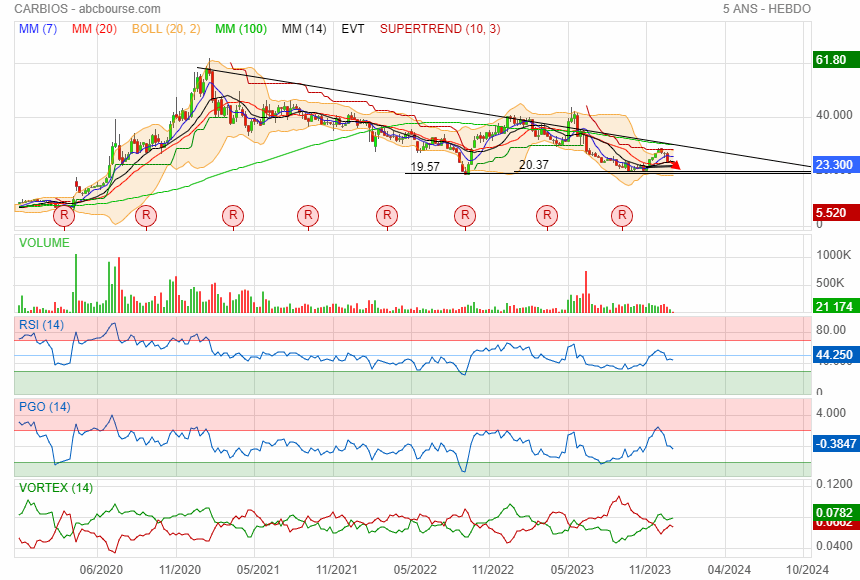
Task: Click the R marker just before 05/2023
Action: pyautogui.click(x=547, y=215)
